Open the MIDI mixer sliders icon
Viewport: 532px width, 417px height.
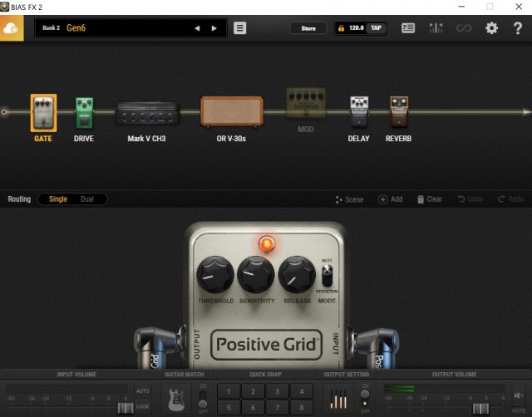(x=436, y=28)
